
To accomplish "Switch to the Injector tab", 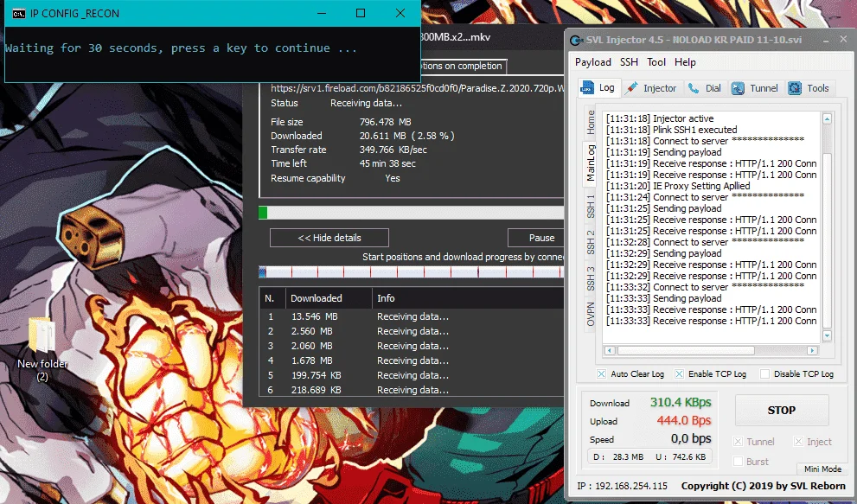I will point(651,88).
